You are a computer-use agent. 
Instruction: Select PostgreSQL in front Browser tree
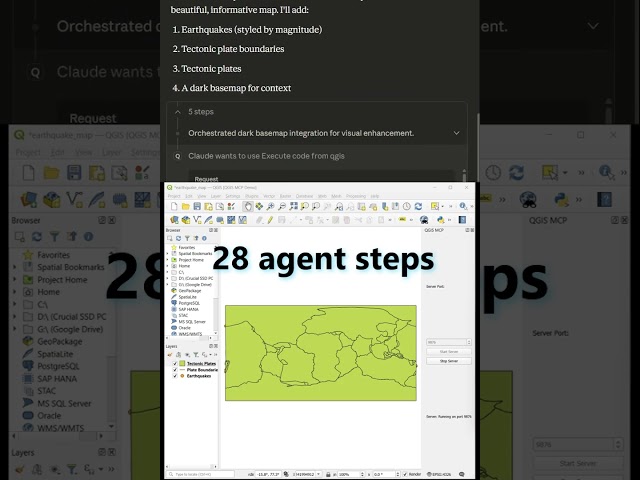point(189,303)
